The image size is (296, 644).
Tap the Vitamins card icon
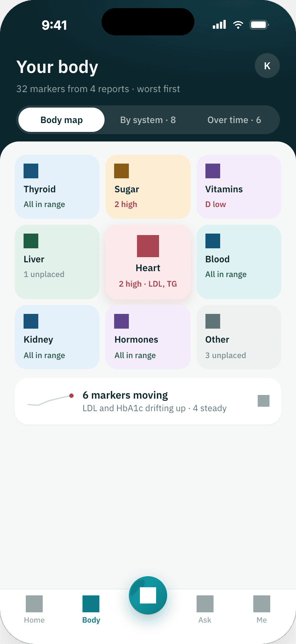(213, 171)
